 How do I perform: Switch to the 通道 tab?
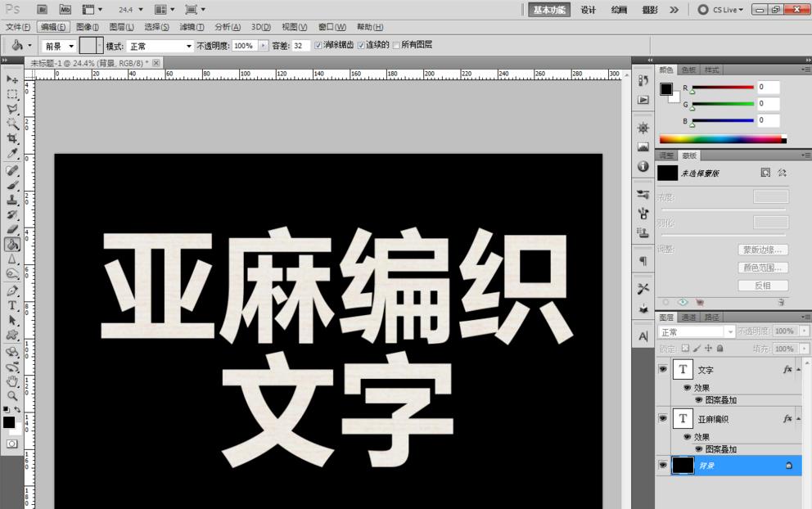[x=690, y=317]
